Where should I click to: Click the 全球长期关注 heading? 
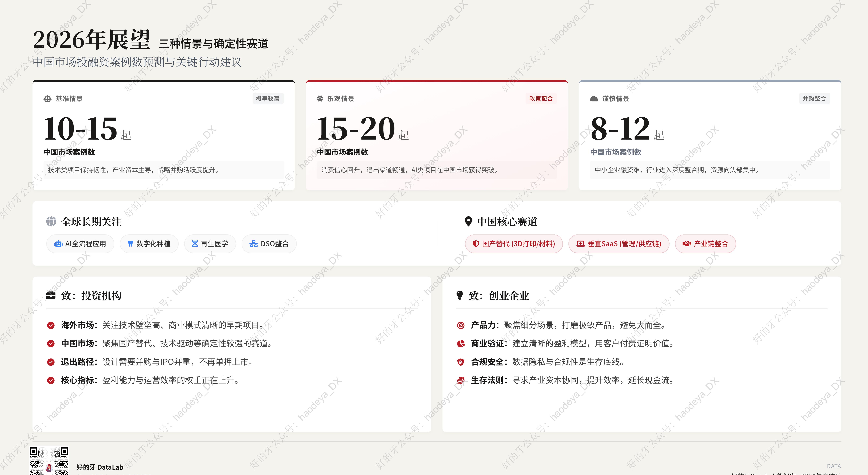[91, 222]
